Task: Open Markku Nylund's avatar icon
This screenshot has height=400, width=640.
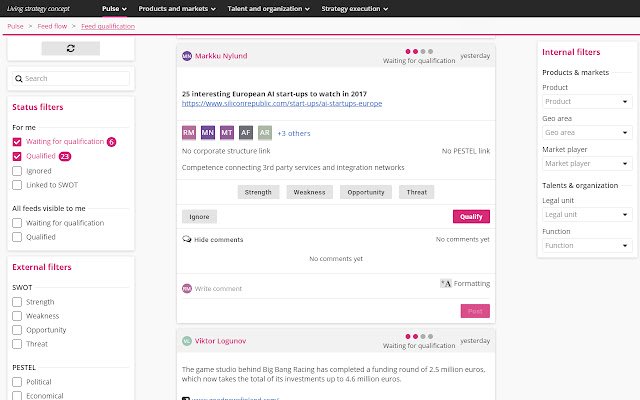Action: [187, 56]
